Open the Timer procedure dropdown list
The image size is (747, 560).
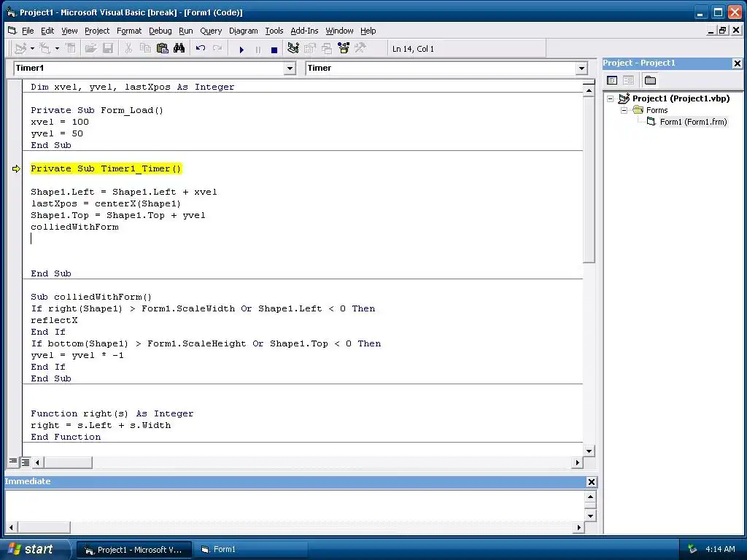click(581, 69)
